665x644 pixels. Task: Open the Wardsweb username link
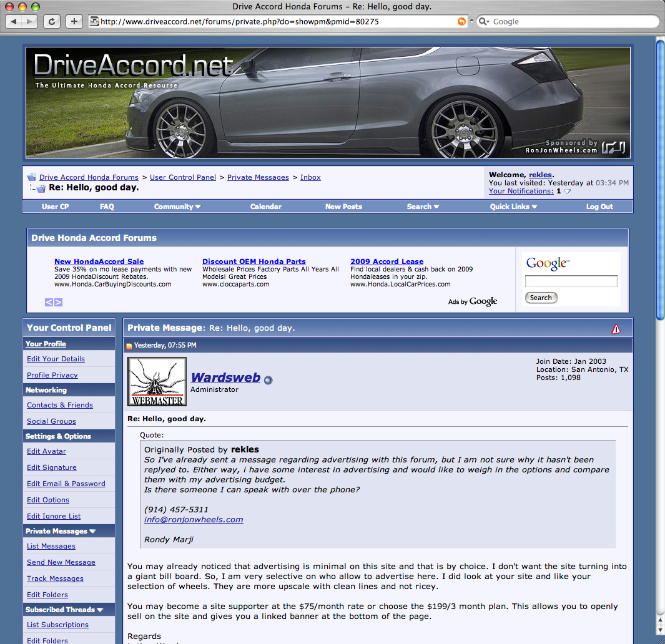click(x=225, y=378)
